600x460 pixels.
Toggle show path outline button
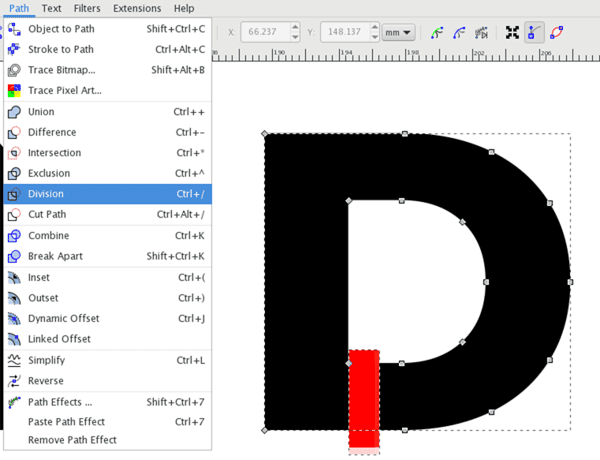(x=557, y=33)
